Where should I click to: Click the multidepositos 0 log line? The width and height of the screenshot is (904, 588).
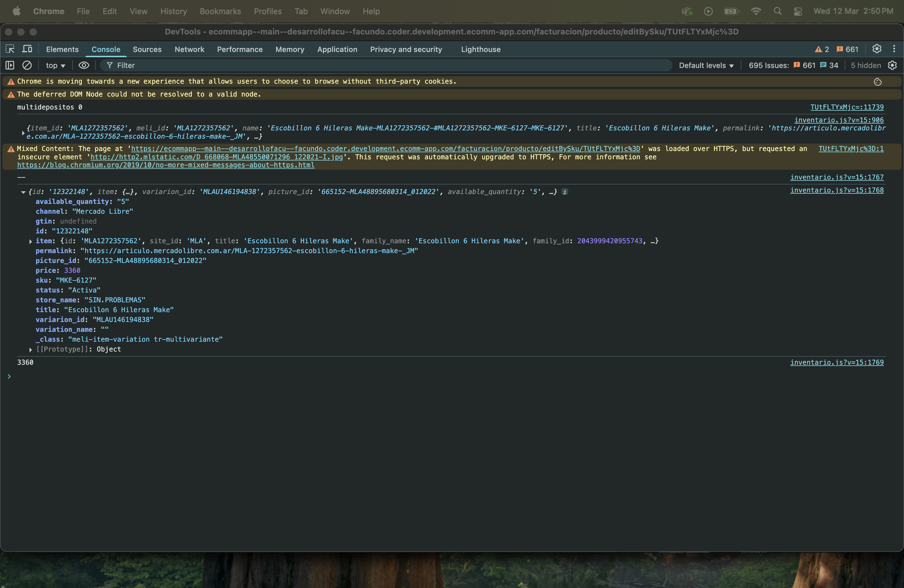tap(50, 107)
